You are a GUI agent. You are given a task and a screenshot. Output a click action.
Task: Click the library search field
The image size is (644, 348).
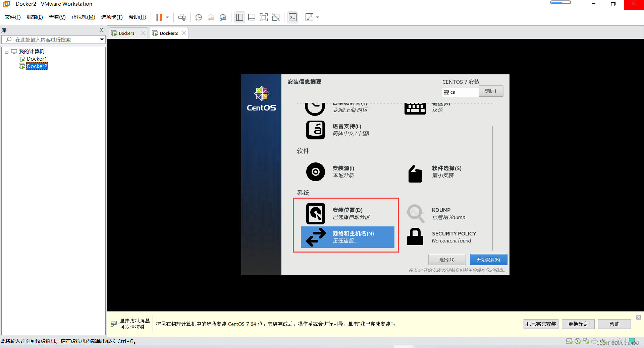point(54,40)
